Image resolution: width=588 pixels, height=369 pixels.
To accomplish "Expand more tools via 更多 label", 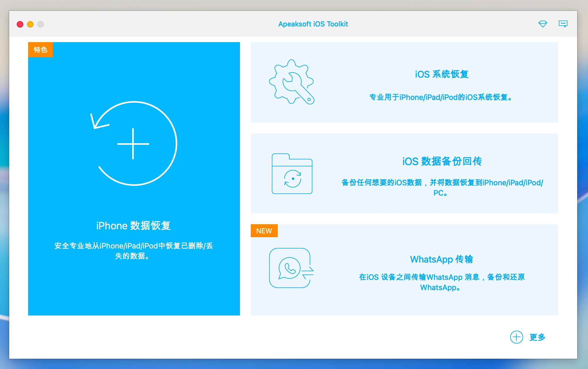I will tap(537, 337).
